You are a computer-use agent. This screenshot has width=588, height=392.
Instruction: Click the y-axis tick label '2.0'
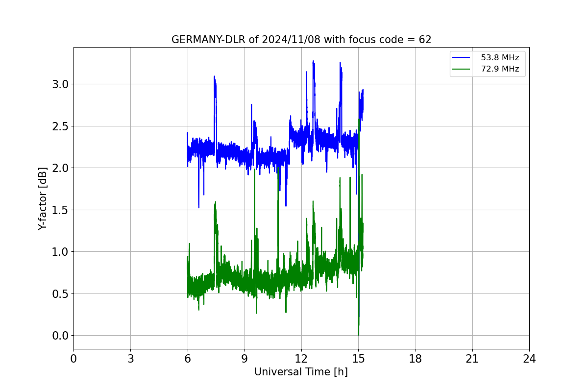pos(60,168)
